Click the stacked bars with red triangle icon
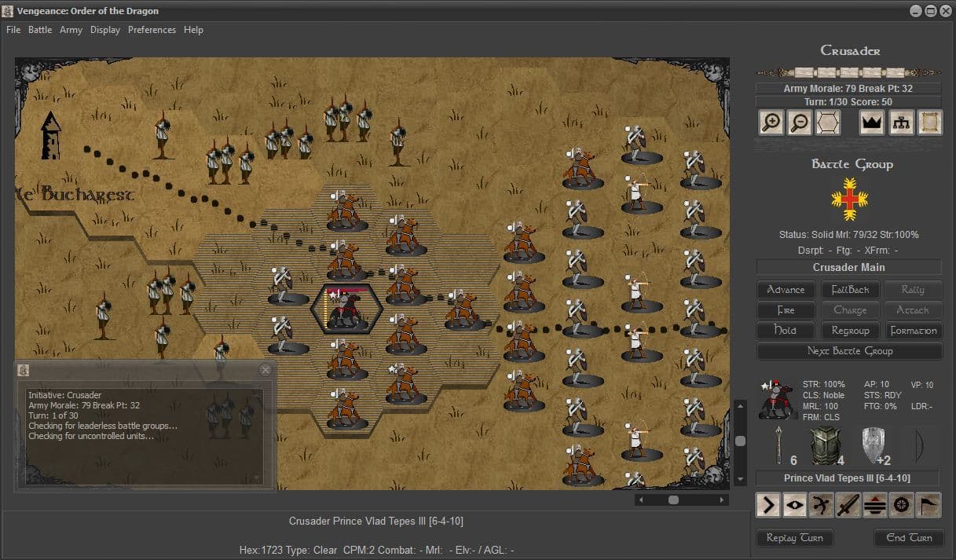The image size is (956, 560). tap(875, 505)
